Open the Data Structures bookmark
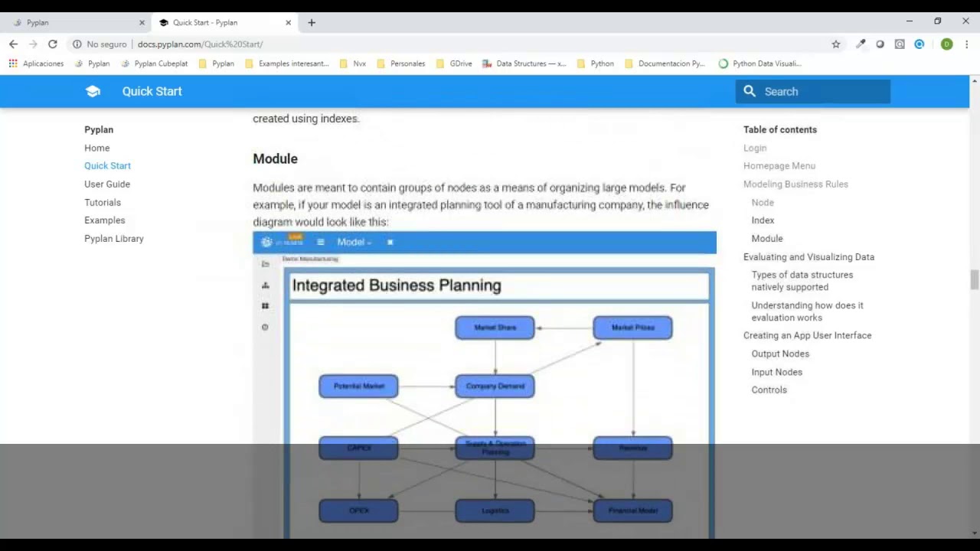980x551 pixels. coord(524,64)
